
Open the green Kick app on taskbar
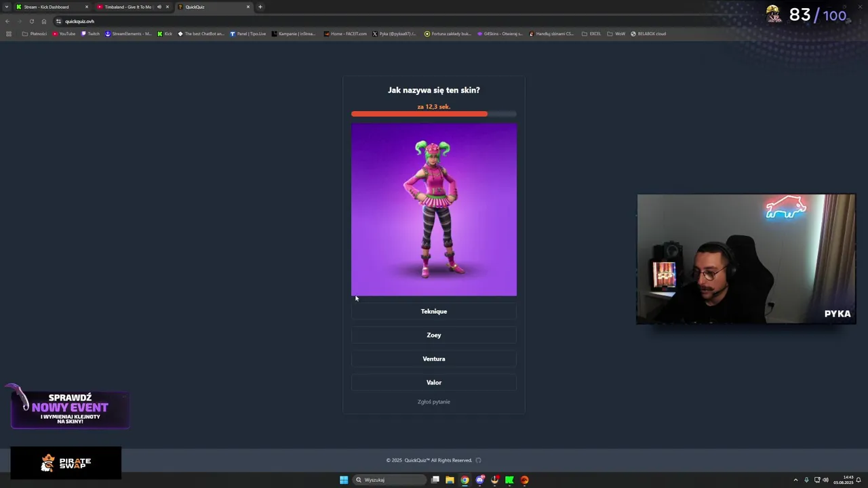(x=509, y=480)
